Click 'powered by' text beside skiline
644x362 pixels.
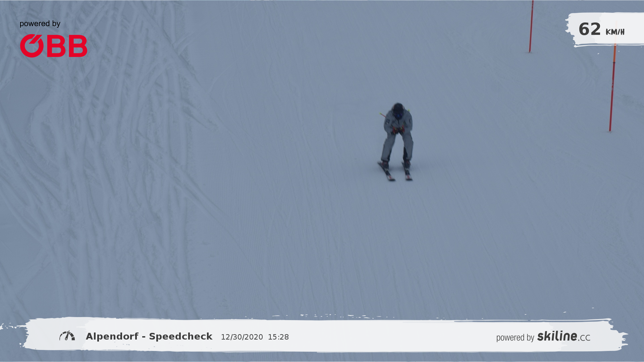point(515,338)
